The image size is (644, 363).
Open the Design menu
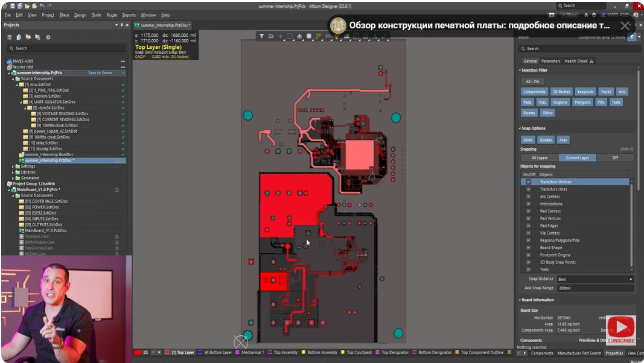click(x=80, y=15)
